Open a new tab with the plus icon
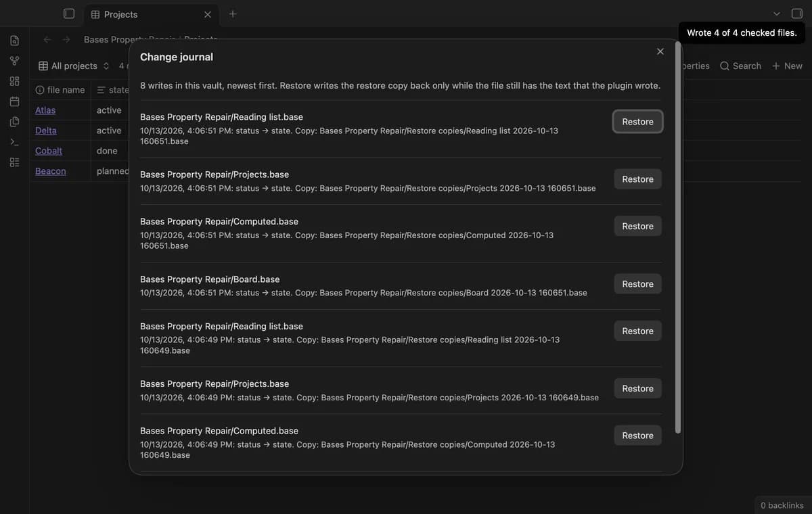This screenshot has height=514, width=812. point(233,14)
